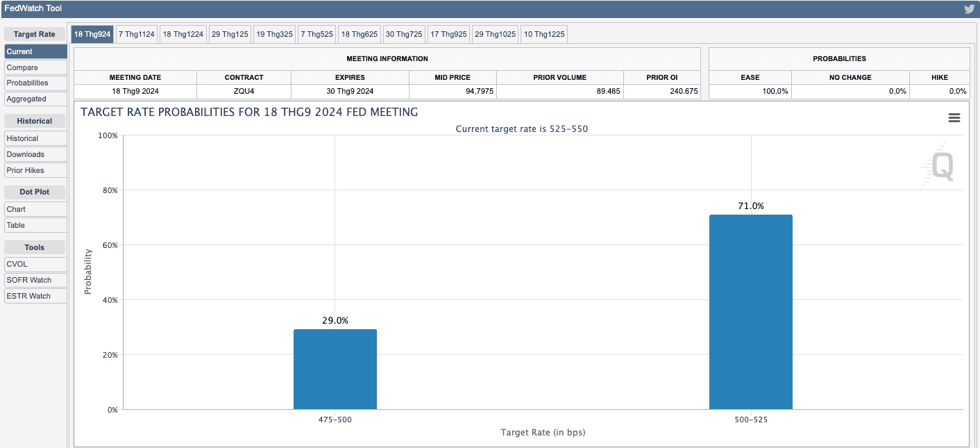Click Probabilities in the Target Rate section

(x=35, y=83)
